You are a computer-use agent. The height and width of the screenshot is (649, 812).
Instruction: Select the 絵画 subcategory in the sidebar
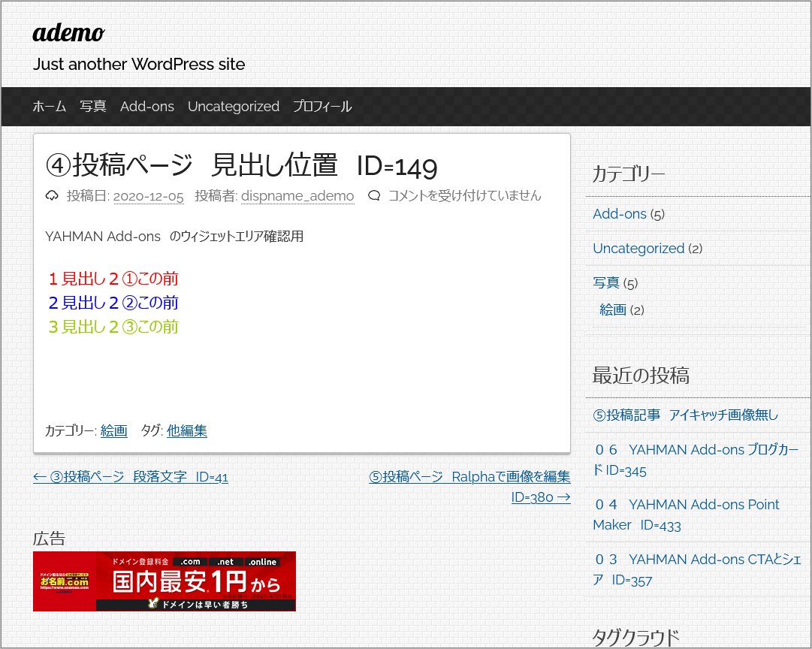613,309
